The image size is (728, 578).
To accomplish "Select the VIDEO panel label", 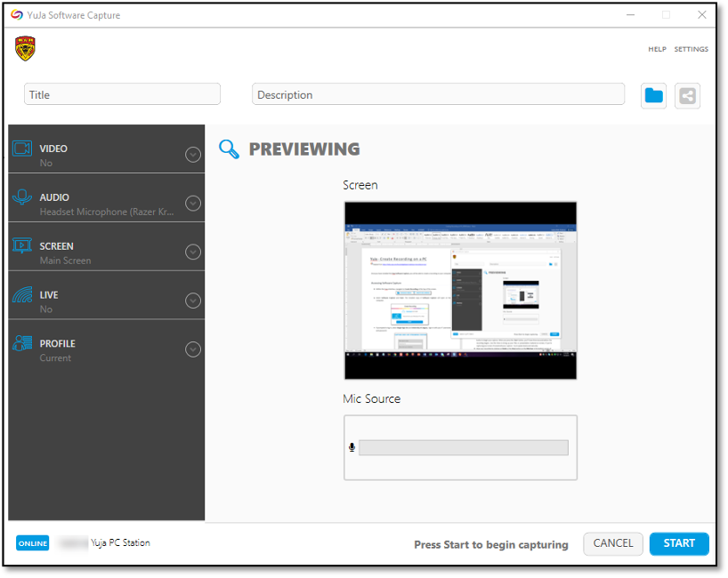I will [53, 149].
